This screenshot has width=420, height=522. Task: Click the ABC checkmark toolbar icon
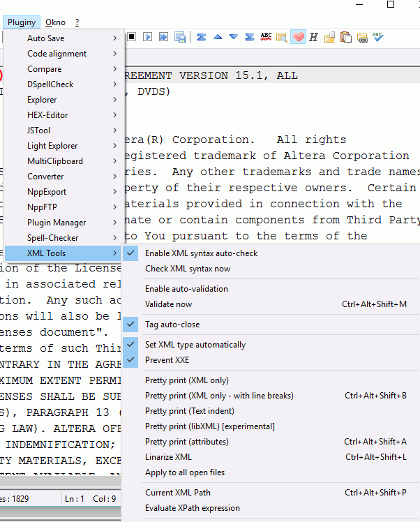(x=377, y=37)
